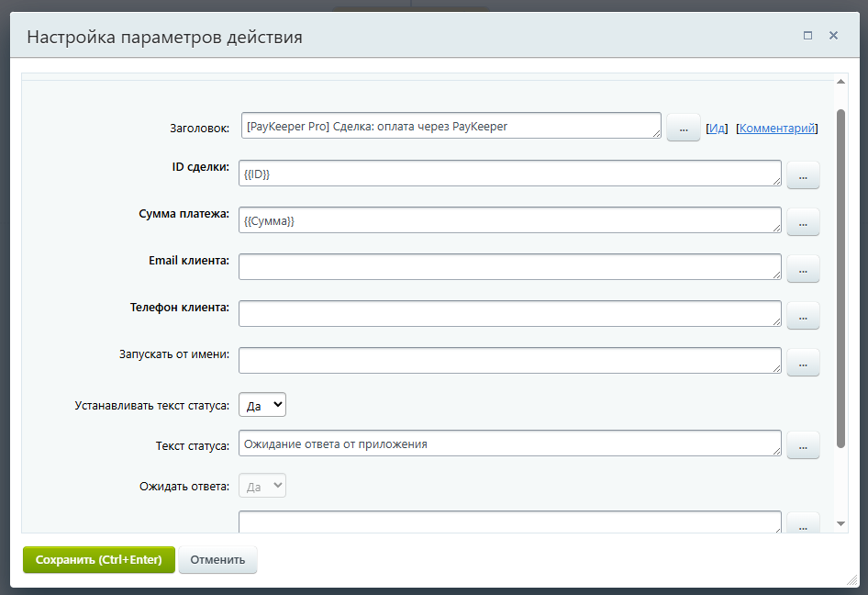Open the Ид link
The height and width of the screenshot is (595, 868).
718,129
